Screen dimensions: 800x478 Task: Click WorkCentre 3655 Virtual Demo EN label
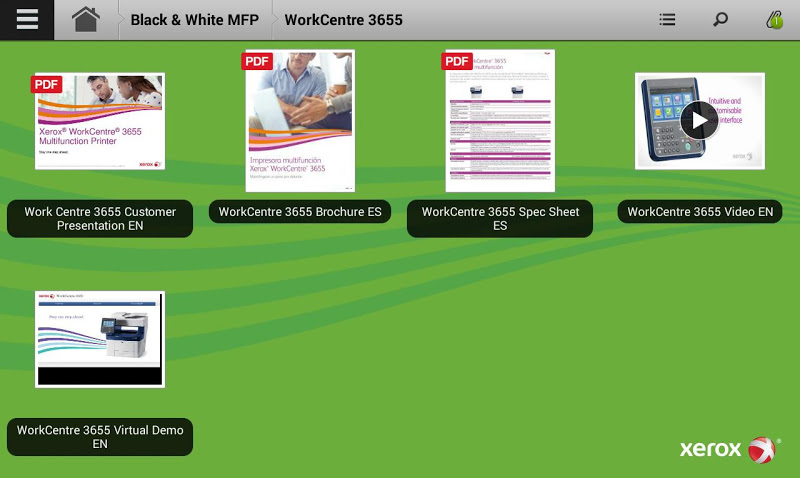tap(100, 437)
